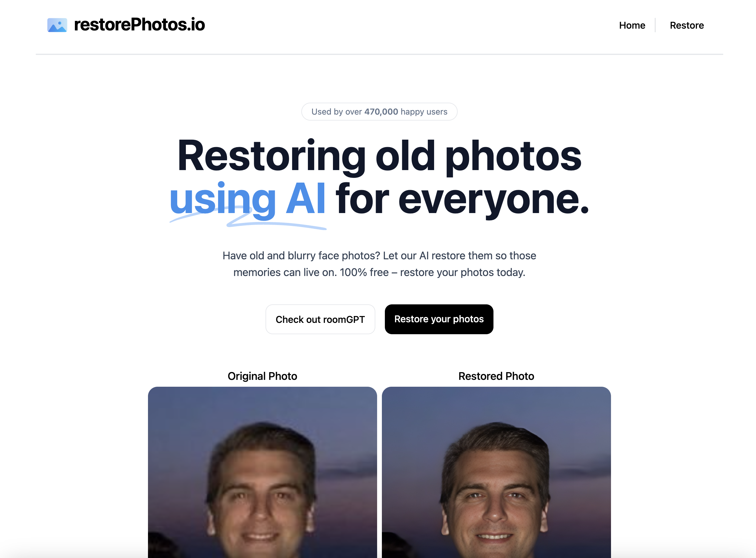Viewport: 756px width, 558px height.
Task: Click the restorePhotos.io site name text
Action: [x=139, y=25]
